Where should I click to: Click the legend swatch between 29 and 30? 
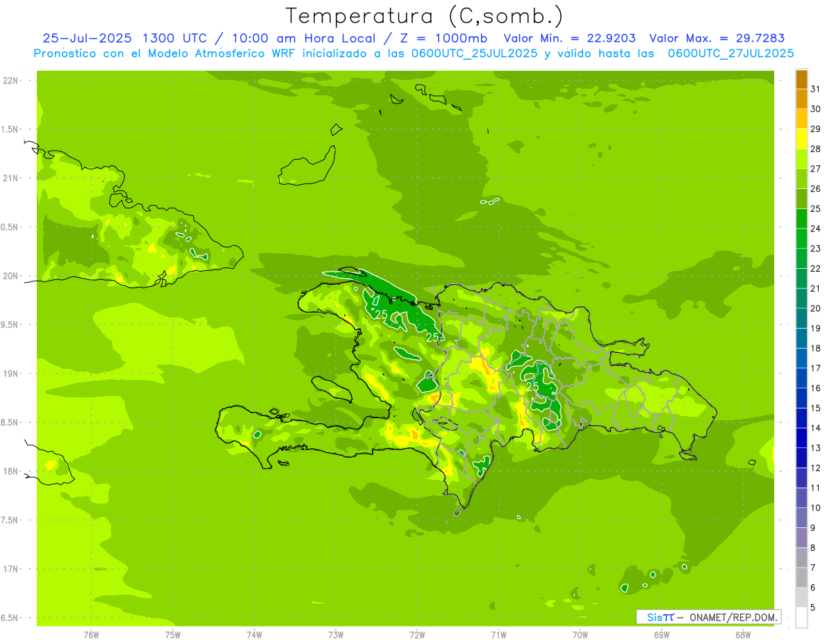point(801,119)
